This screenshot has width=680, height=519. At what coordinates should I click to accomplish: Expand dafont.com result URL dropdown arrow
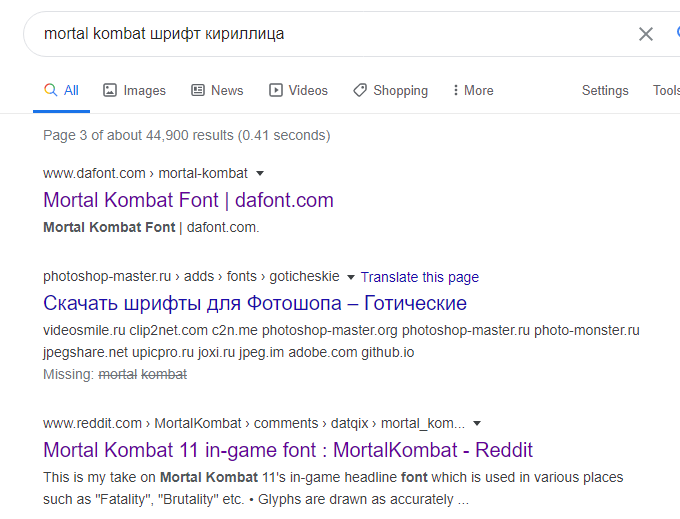[x=260, y=173]
